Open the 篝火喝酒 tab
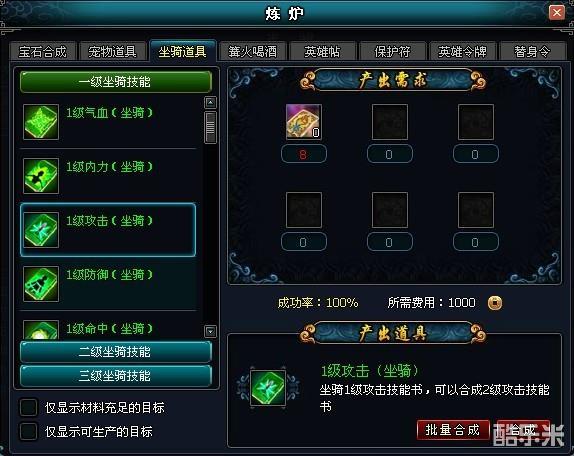 (252, 51)
